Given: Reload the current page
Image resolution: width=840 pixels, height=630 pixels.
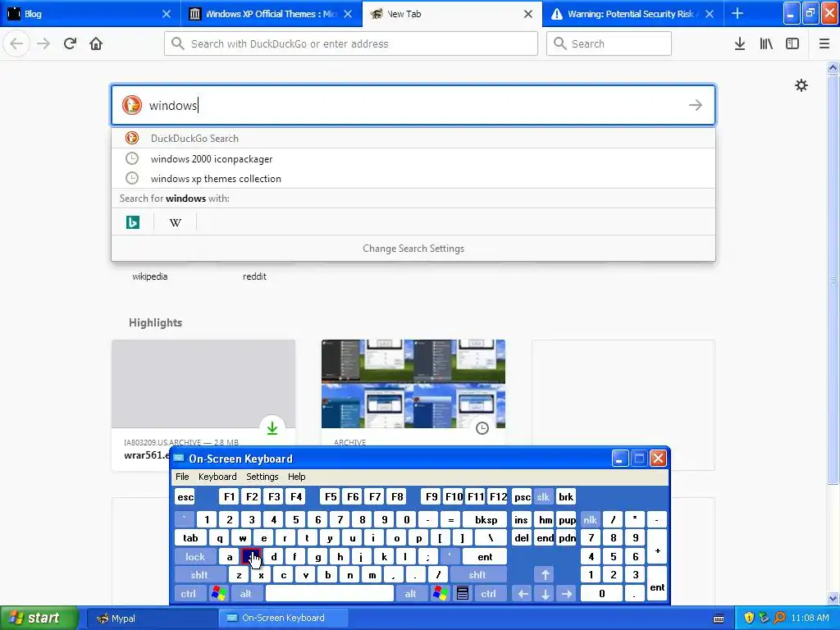Looking at the screenshot, I should coord(70,43).
